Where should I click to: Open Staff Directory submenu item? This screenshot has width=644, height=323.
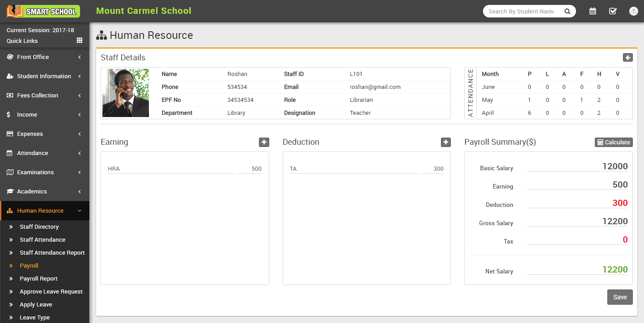tap(39, 227)
